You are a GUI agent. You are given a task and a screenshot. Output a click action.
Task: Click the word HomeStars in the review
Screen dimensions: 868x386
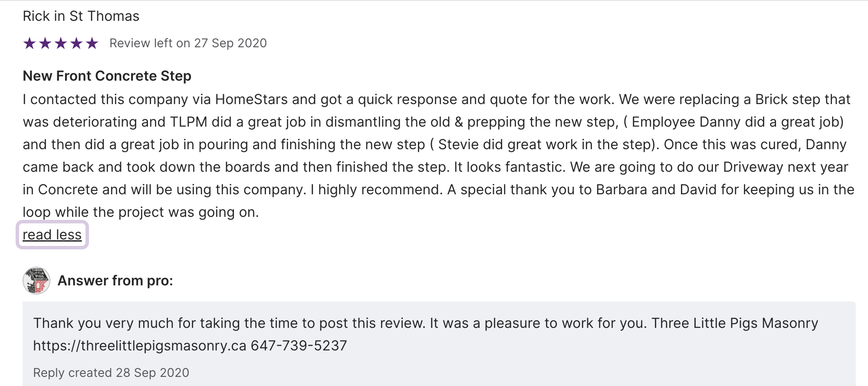click(251, 99)
